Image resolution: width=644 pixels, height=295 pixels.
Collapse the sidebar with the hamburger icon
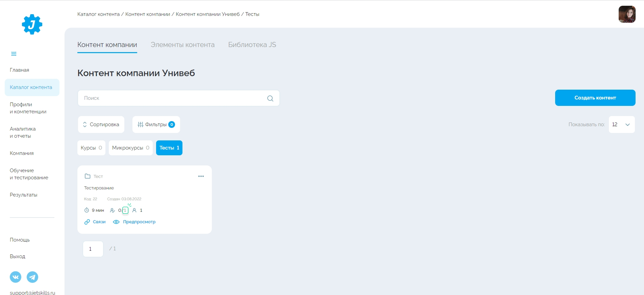point(14,54)
